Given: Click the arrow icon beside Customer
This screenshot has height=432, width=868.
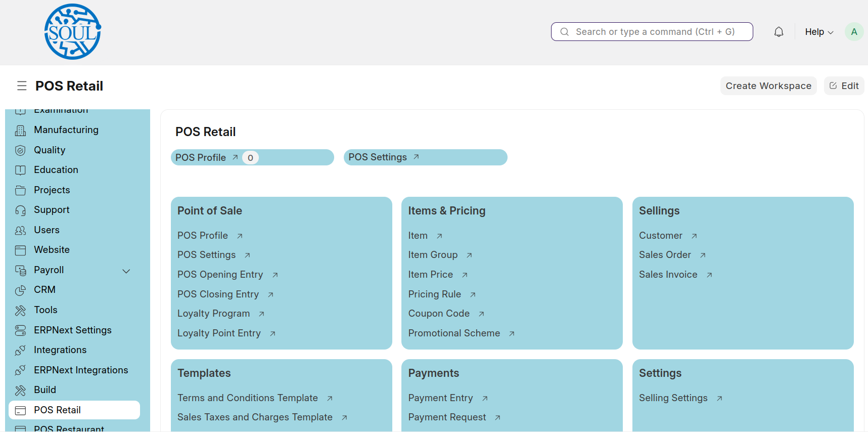Looking at the screenshot, I should tap(694, 236).
